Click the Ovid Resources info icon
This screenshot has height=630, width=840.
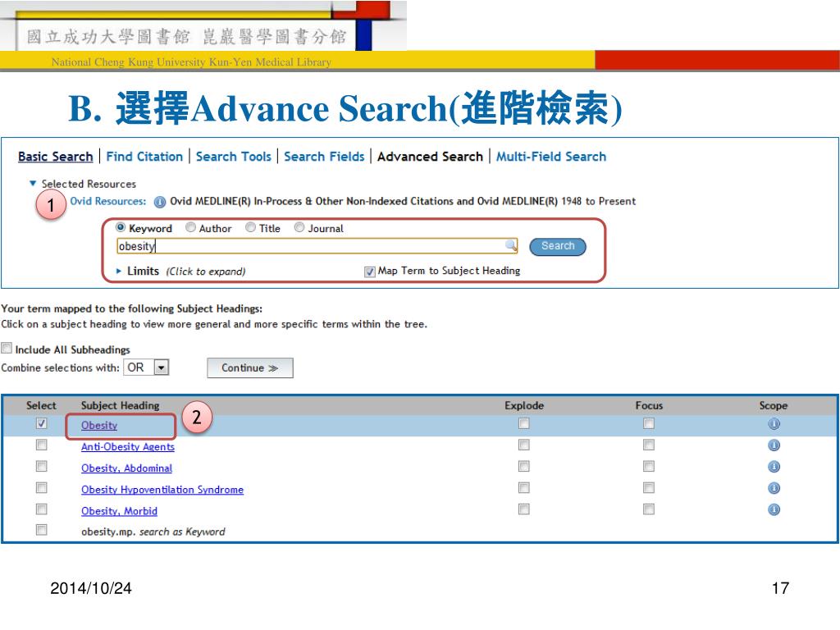160,202
